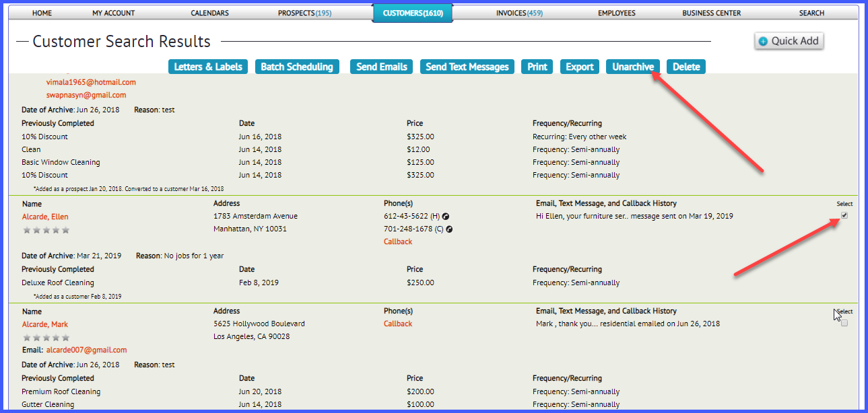
Task: Go to the Employees tab
Action: tap(616, 13)
